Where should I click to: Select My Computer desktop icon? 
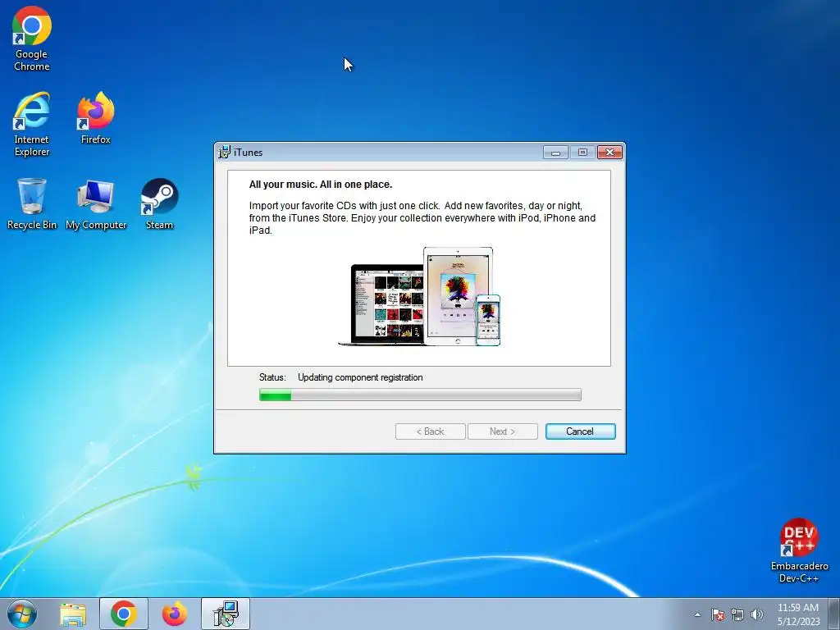pyautogui.click(x=96, y=203)
